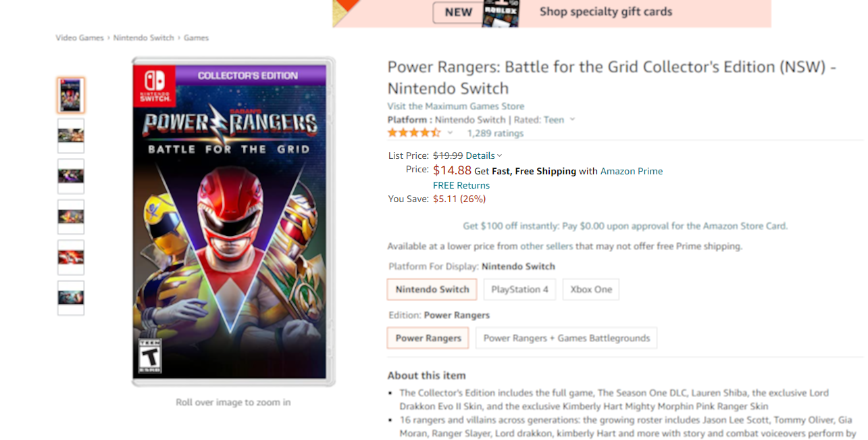868x440 pixels.
Task: Choose the Xbox One platform option
Action: coord(591,289)
